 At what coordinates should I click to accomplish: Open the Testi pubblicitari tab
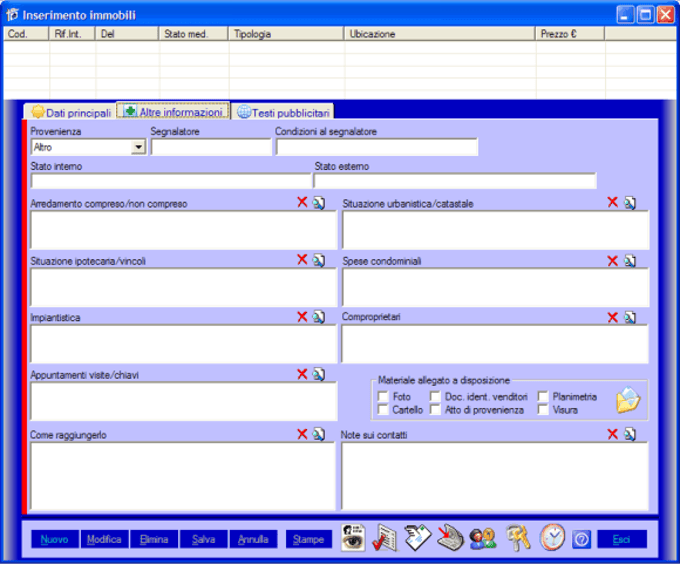tap(283, 112)
